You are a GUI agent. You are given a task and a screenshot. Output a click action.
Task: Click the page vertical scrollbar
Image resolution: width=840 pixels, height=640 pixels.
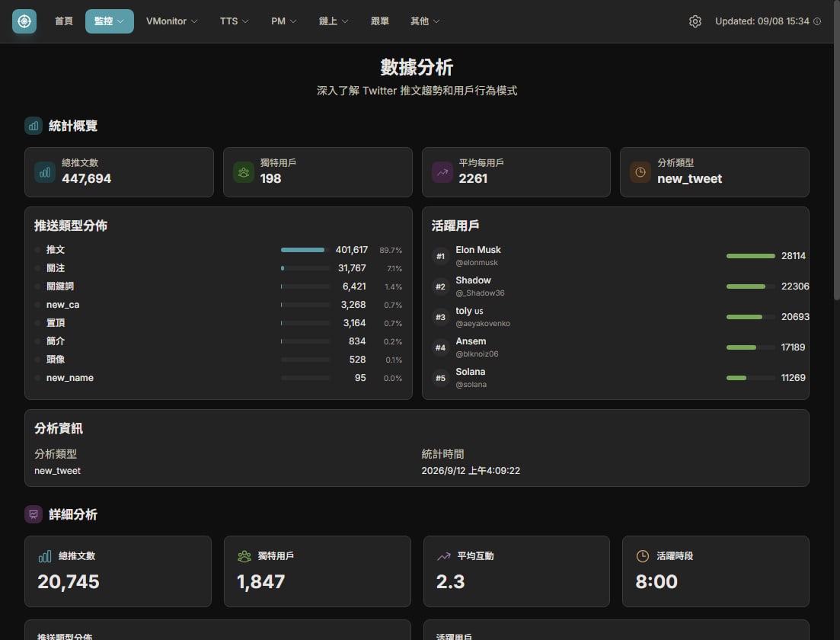[837, 150]
